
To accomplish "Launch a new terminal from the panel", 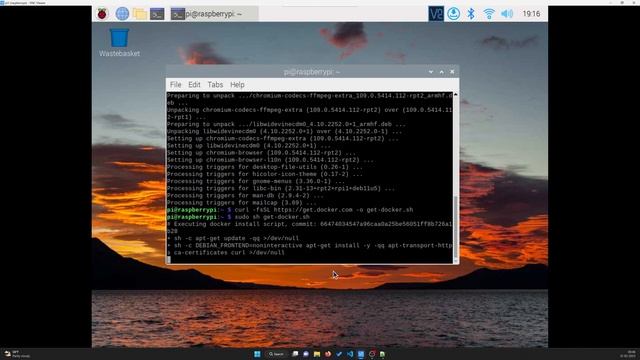I will [x=157, y=14].
